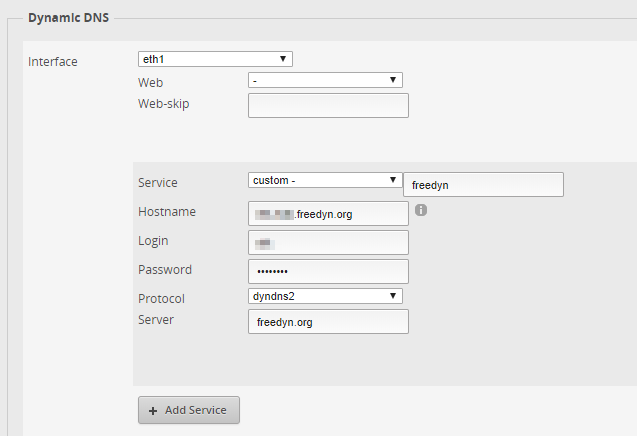
Task: Expand the Protocol dropdown showing dyndns2
Action: point(325,296)
